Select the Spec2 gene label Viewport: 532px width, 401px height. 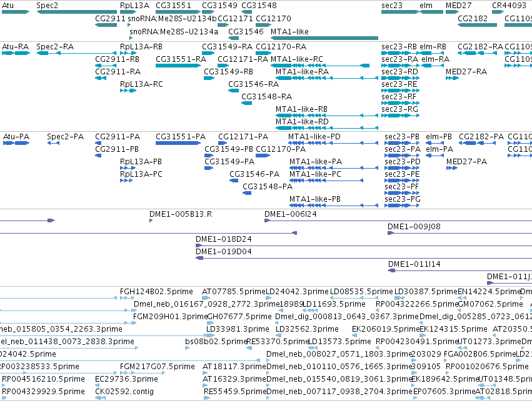coord(47,6)
